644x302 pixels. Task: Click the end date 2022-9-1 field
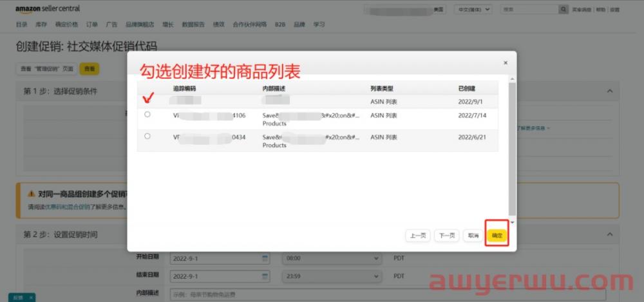click(x=220, y=276)
